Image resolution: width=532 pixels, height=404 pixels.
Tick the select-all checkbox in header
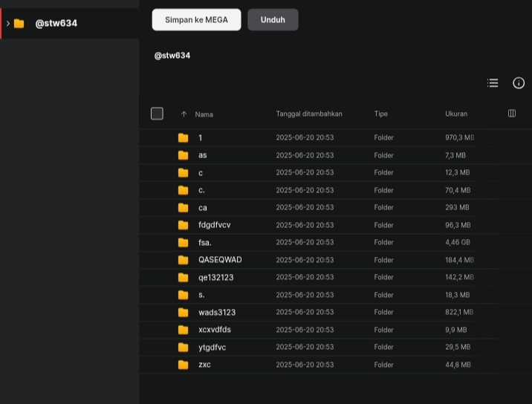tap(157, 114)
